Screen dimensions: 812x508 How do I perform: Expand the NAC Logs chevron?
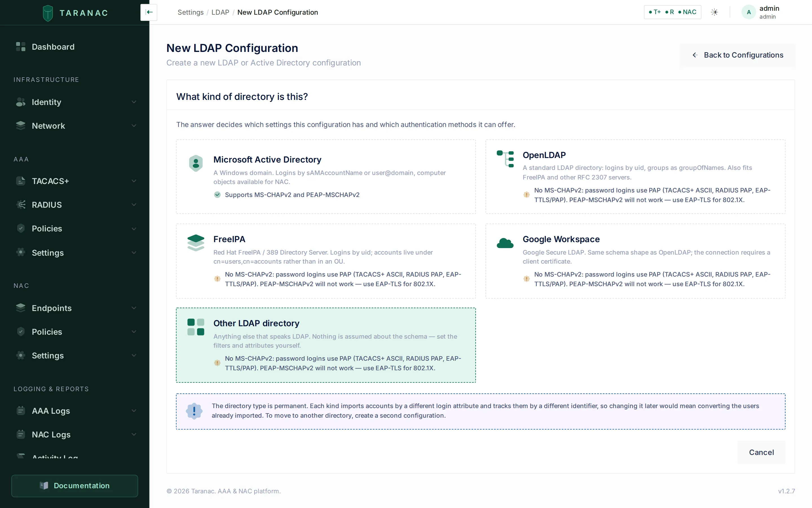pyautogui.click(x=134, y=434)
